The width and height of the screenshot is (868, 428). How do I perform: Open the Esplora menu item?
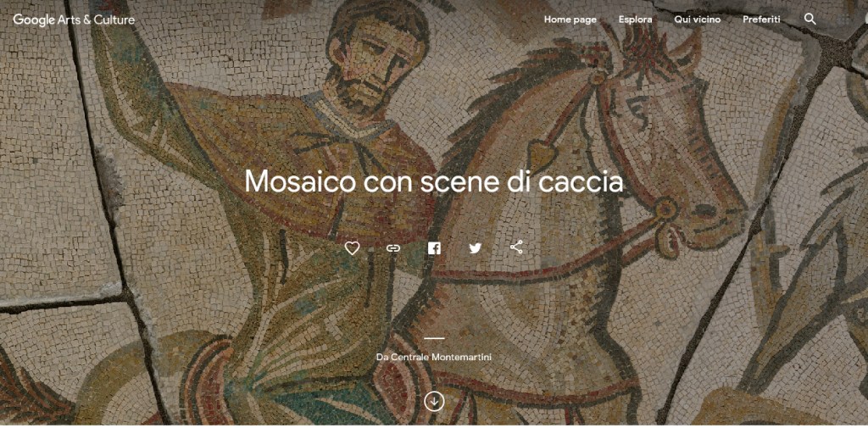pyautogui.click(x=636, y=19)
